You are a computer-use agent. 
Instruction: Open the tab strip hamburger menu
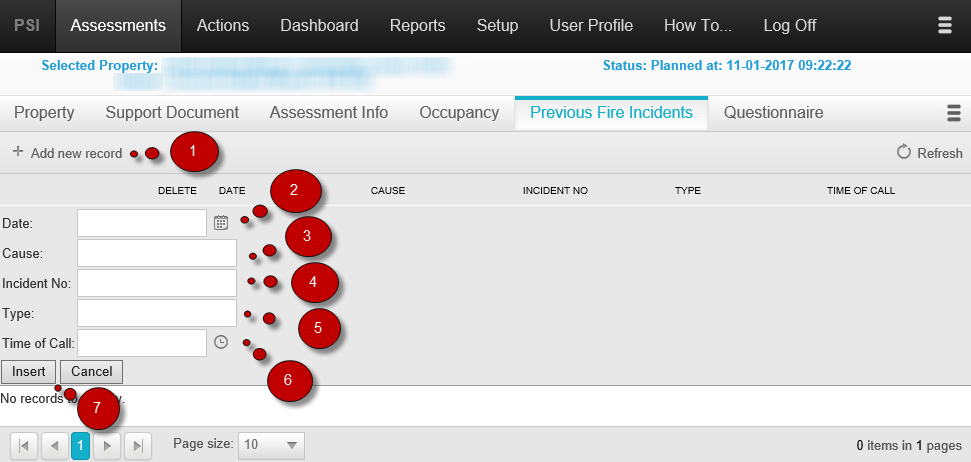954,113
